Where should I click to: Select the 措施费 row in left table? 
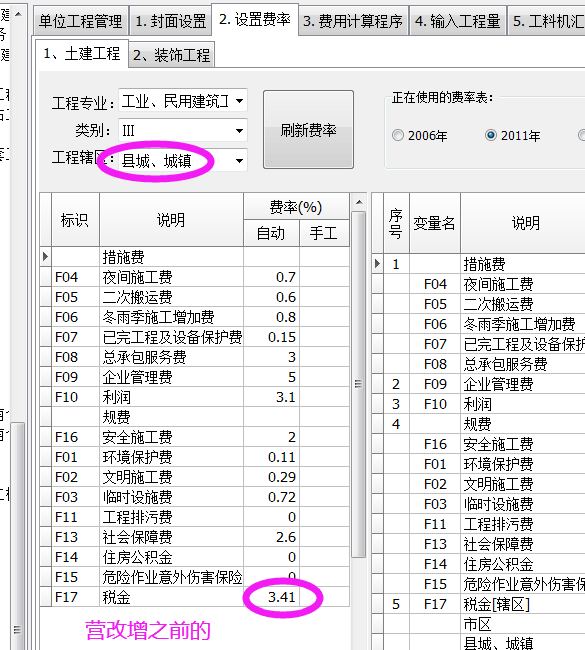[195, 257]
